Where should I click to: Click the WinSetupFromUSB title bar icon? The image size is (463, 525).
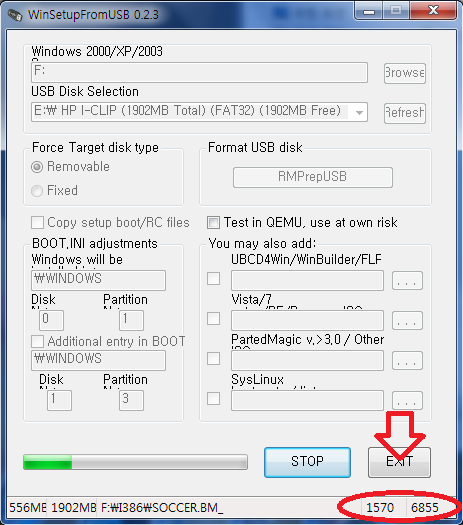[x=15, y=15]
